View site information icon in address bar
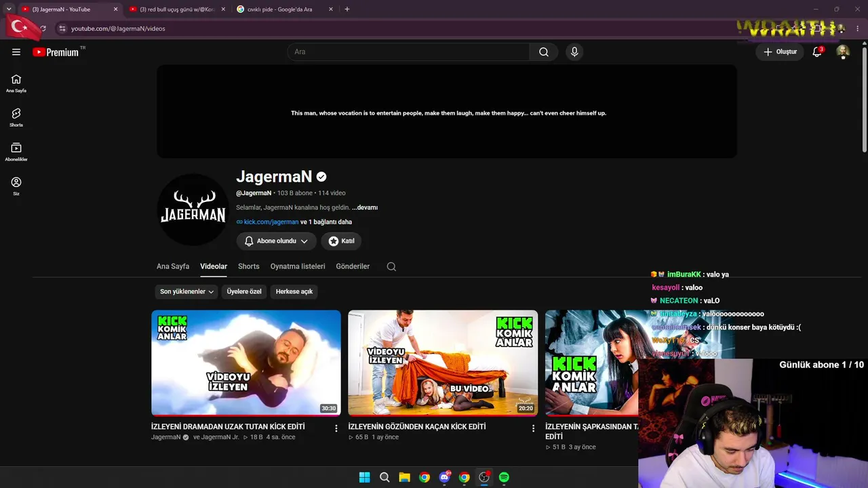868x488 pixels. 62,28
